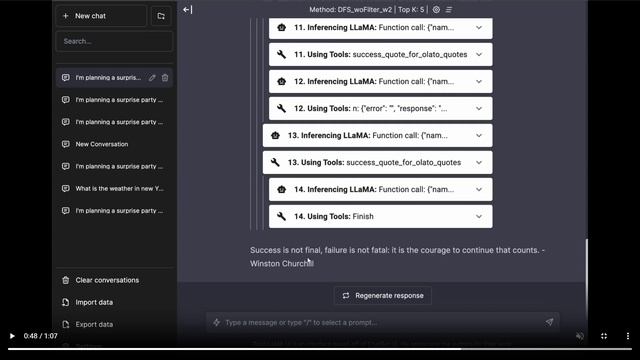Expand step 14 Inferencing LLaMA chevron

(x=479, y=189)
